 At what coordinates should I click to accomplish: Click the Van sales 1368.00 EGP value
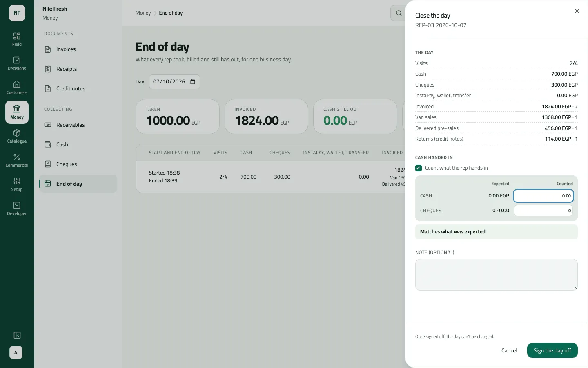coord(560,117)
